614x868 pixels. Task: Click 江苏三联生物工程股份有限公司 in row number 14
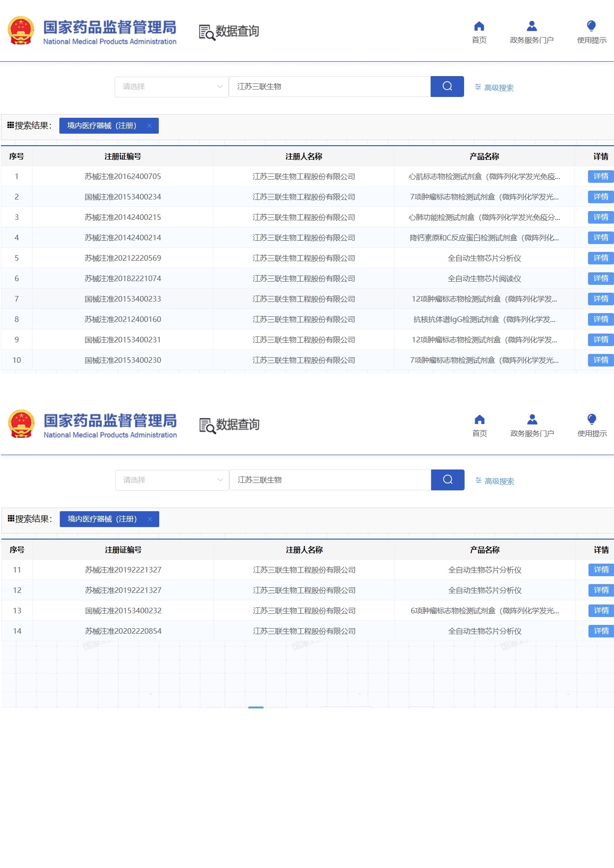(x=304, y=631)
